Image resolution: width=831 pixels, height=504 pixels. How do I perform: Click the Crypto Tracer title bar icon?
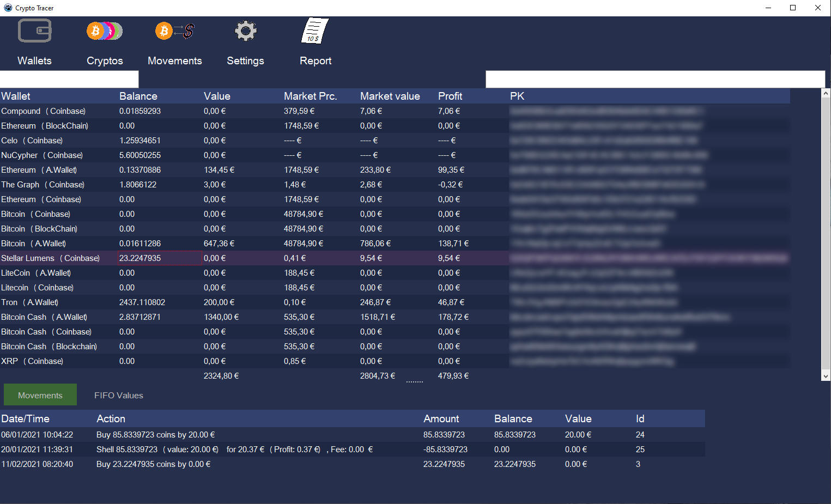[x=8, y=8]
